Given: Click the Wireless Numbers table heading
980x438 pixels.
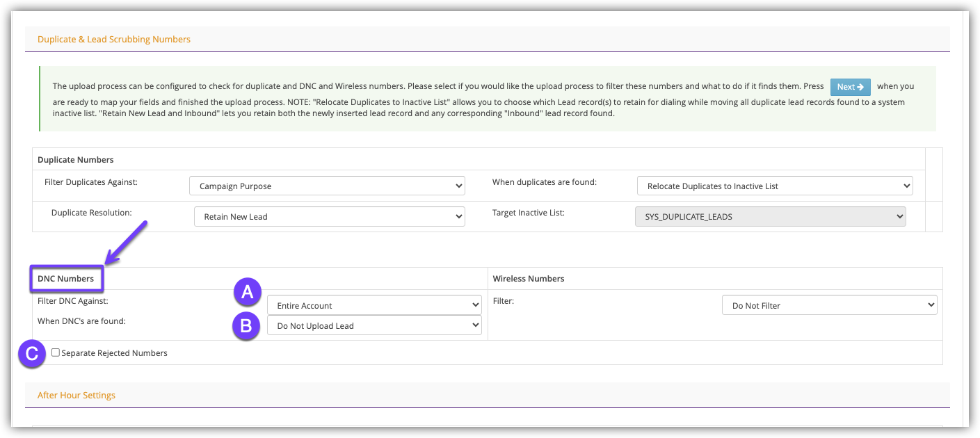Looking at the screenshot, I should (528, 279).
